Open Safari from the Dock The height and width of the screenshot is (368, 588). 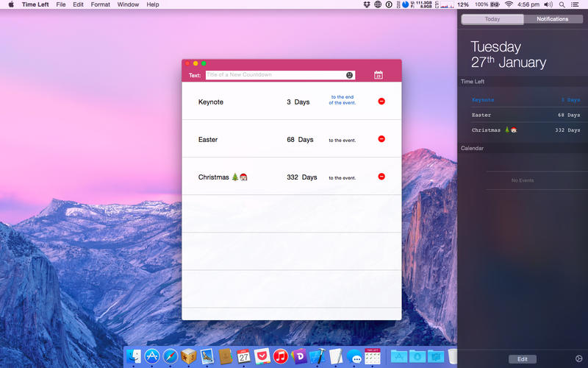tap(171, 356)
